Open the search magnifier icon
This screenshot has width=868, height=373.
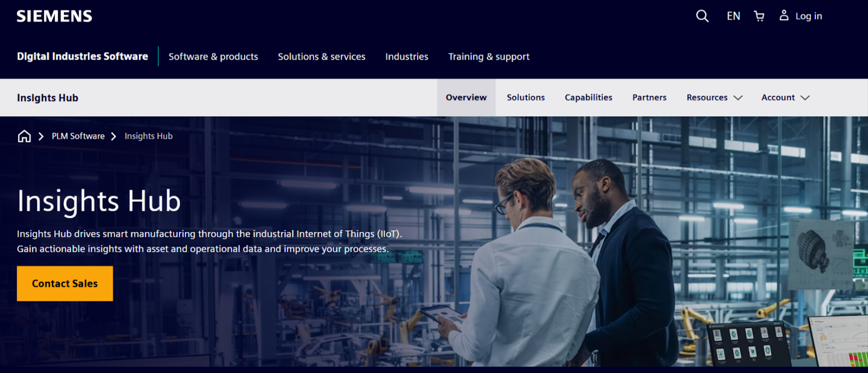(x=702, y=16)
